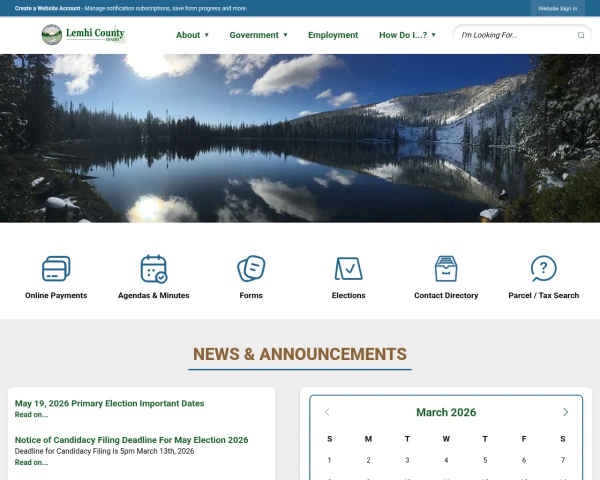Expand the About menu
The image size is (600, 480).
point(192,35)
